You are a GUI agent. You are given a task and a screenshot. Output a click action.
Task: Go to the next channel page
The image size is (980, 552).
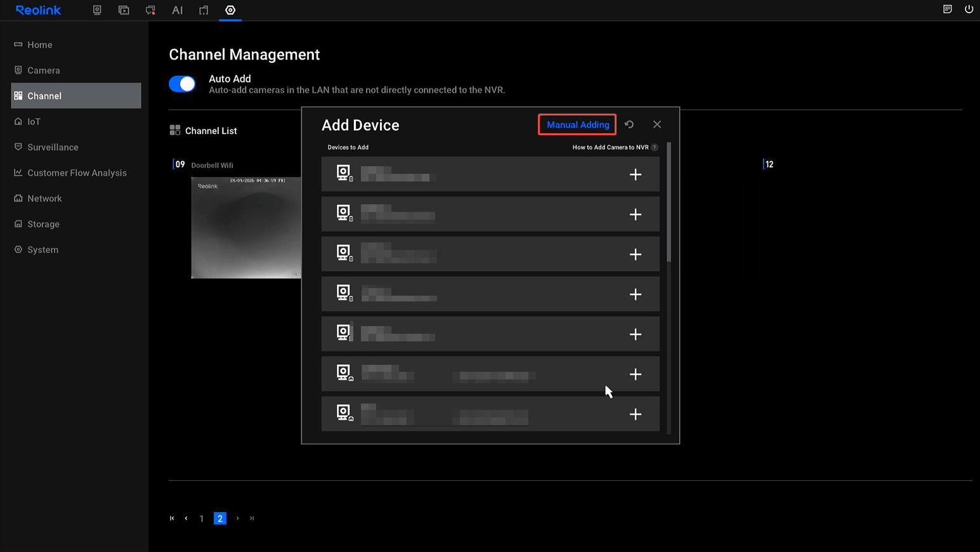238,518
